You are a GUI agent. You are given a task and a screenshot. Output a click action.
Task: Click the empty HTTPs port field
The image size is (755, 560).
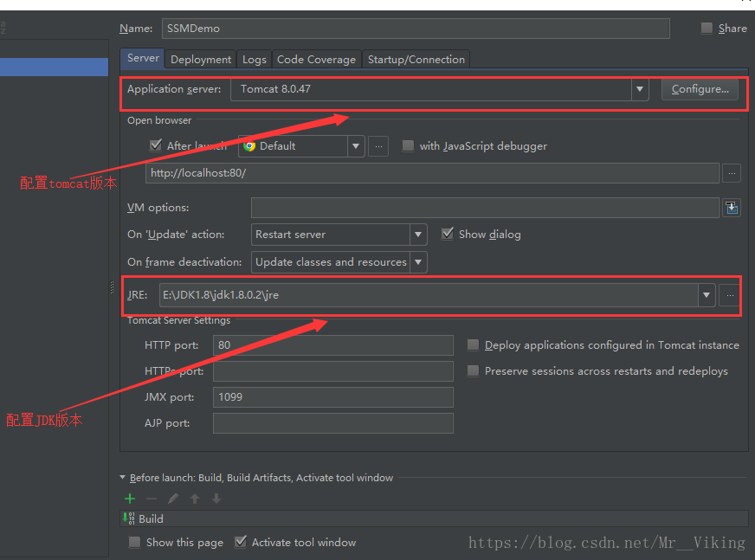[333, 371]
